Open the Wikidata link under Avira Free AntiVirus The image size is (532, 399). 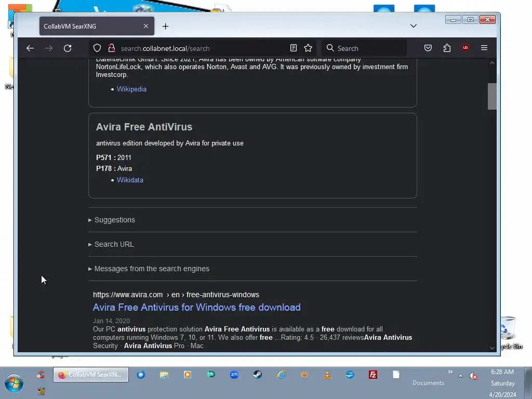pyautogui.click(x=130, y=180)
